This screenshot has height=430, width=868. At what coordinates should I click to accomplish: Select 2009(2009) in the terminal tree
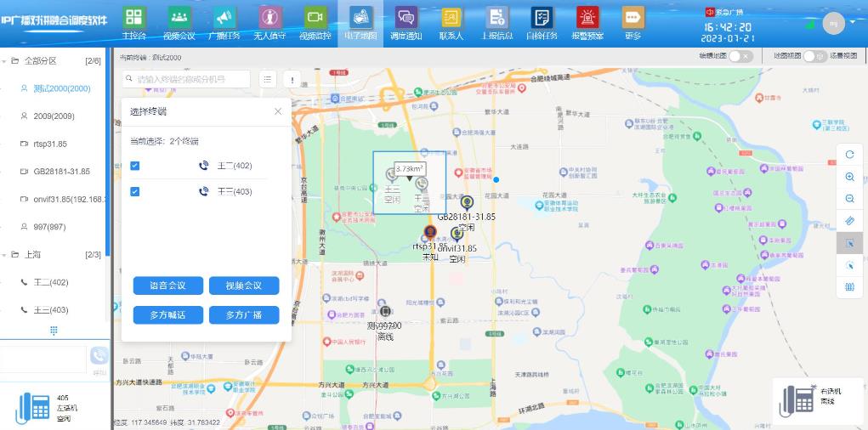point(54,116)
